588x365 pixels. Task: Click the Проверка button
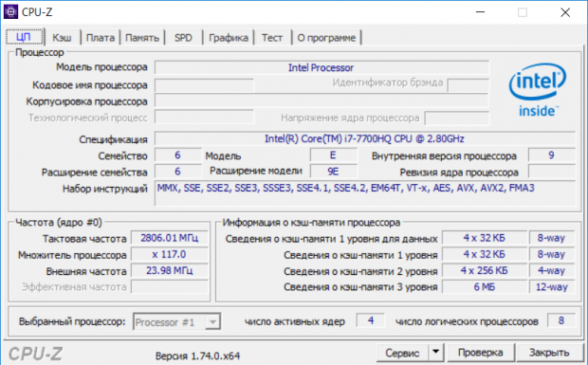[481, 353]
